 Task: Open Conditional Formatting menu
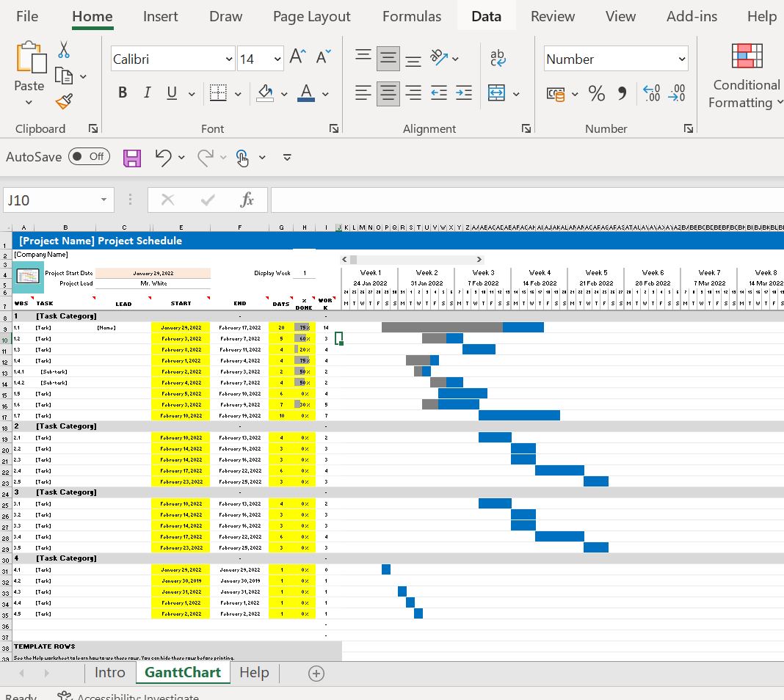746,76
